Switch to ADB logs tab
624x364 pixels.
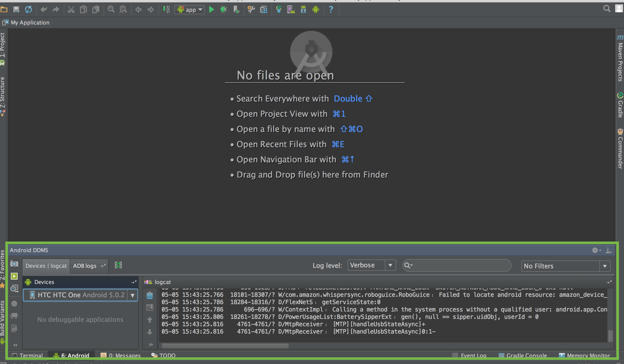(x=89, y=266)
